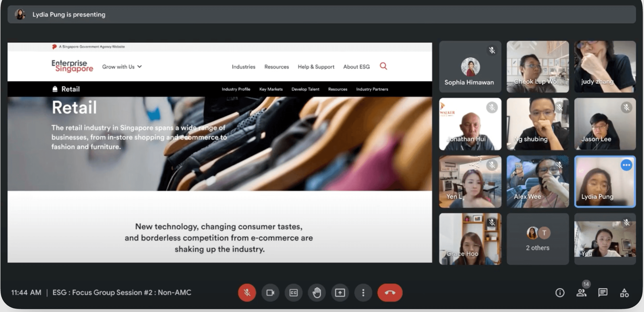Click the 2 others participants tile
644x312 pixels.
538,239
